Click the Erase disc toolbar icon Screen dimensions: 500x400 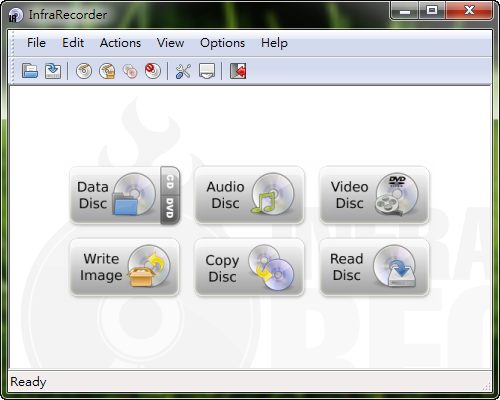[x=153, y=71]
